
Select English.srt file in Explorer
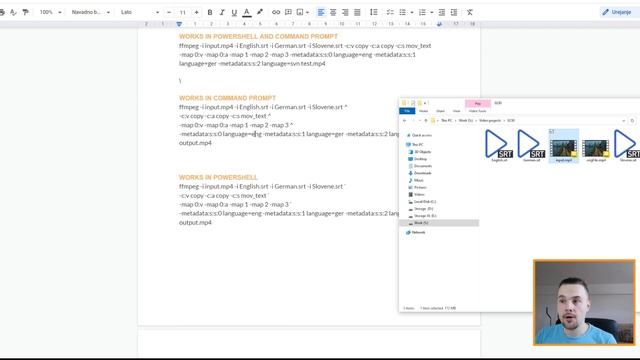(499, 146)
